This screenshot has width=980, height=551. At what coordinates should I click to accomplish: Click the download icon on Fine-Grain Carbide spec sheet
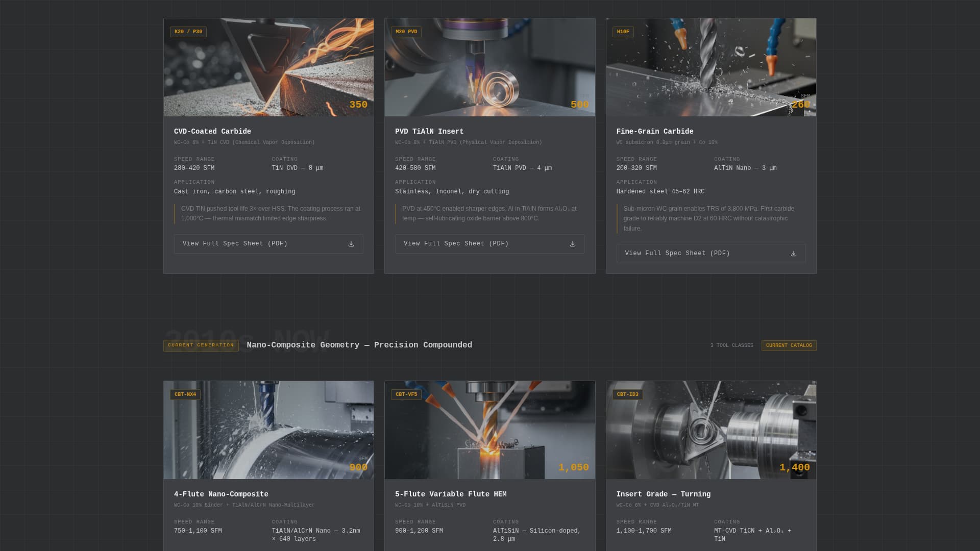793,253
